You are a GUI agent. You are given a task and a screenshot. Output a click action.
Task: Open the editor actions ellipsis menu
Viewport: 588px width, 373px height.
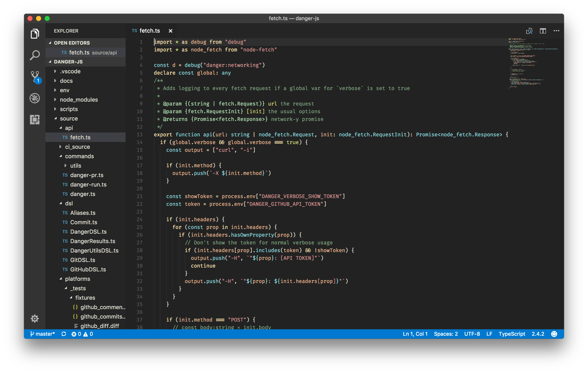[556, 31]
